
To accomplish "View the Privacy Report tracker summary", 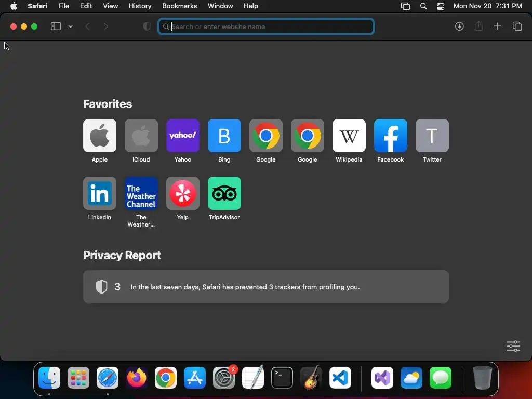I will [266, 287].
